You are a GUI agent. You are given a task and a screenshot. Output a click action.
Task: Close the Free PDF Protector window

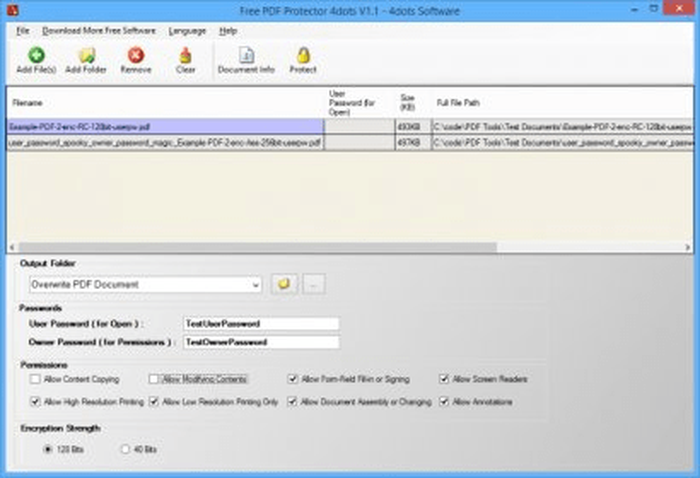tap(679, 8)
